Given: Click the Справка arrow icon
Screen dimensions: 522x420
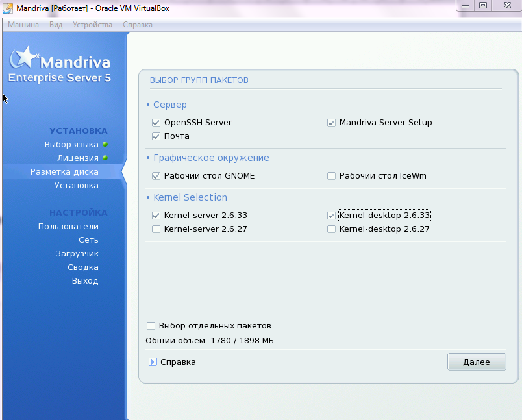Looking at the screenshot, I should [x=153, y=362].
